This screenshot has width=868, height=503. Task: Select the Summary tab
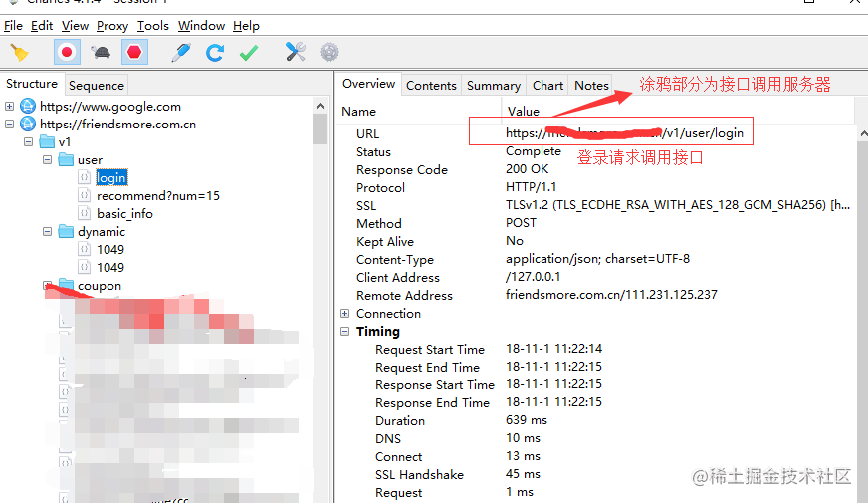pos(494,85)
